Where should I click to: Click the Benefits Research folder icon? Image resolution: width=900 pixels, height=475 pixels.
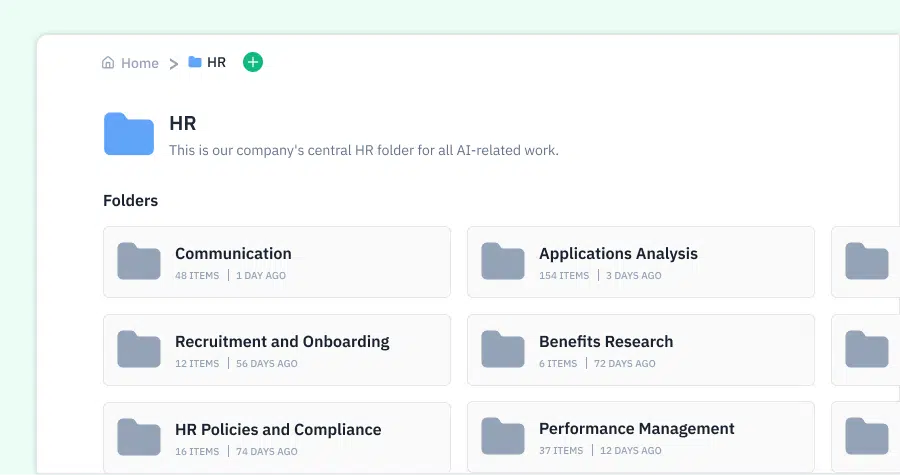click(503, 349)
